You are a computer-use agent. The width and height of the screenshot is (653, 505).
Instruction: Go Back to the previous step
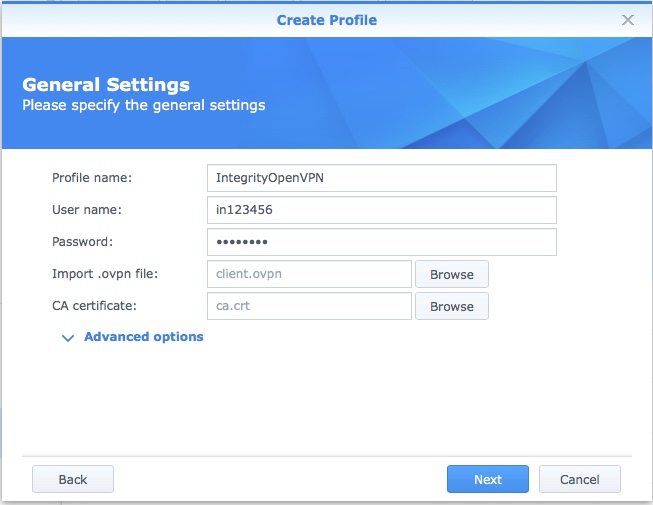point(73,479)
